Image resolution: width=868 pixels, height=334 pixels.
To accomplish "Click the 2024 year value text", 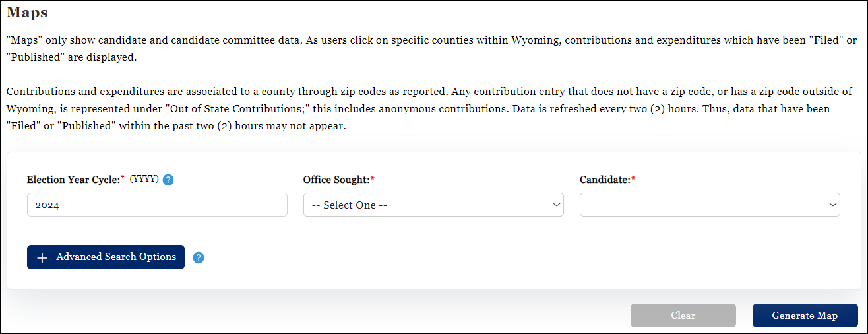I will (47, 205).
